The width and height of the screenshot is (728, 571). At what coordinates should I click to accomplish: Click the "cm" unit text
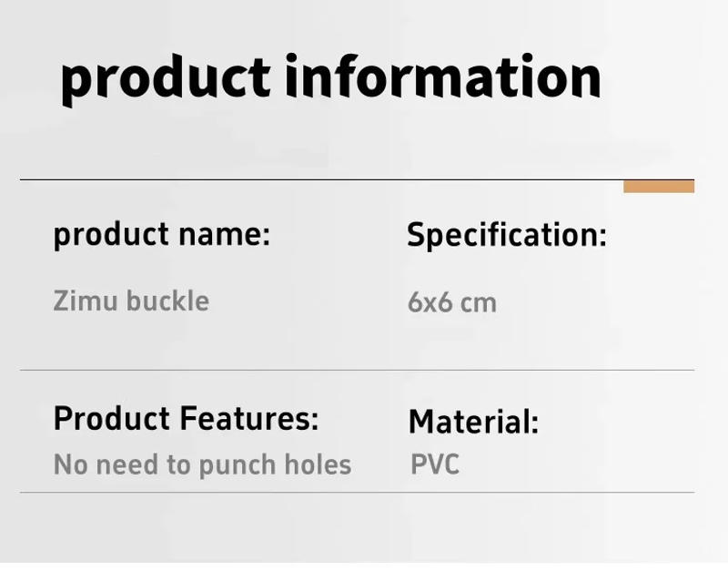pos(478,302)
